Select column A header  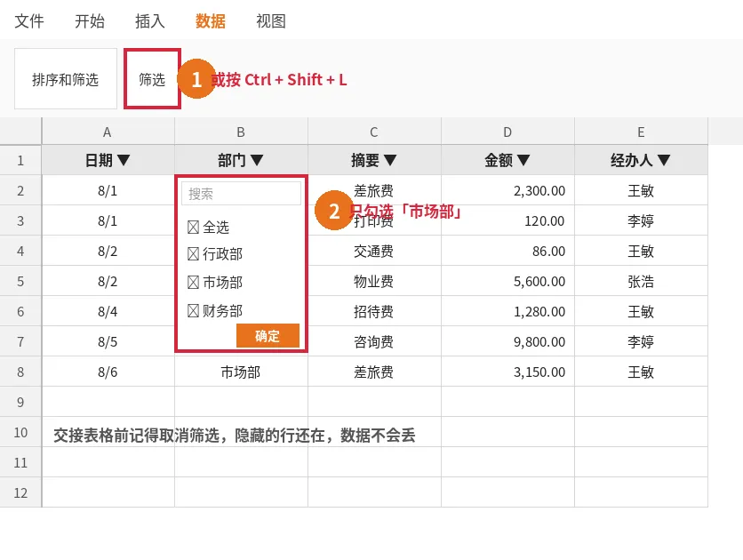[x=108, y=132]
